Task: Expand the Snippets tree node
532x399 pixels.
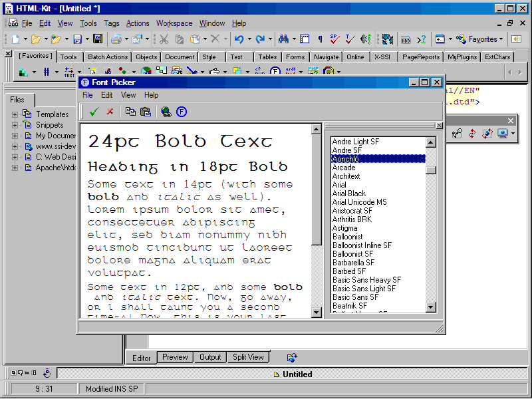Action: tap(15, 125)
